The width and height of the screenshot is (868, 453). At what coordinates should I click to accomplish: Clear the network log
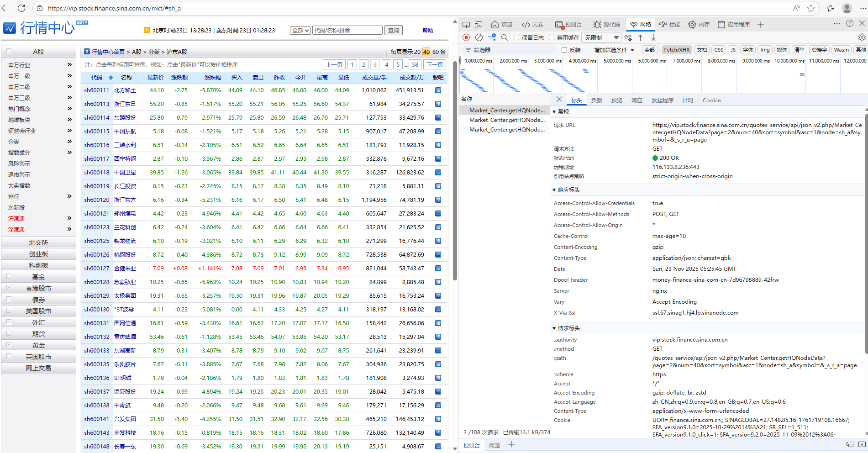pos(479,37)
